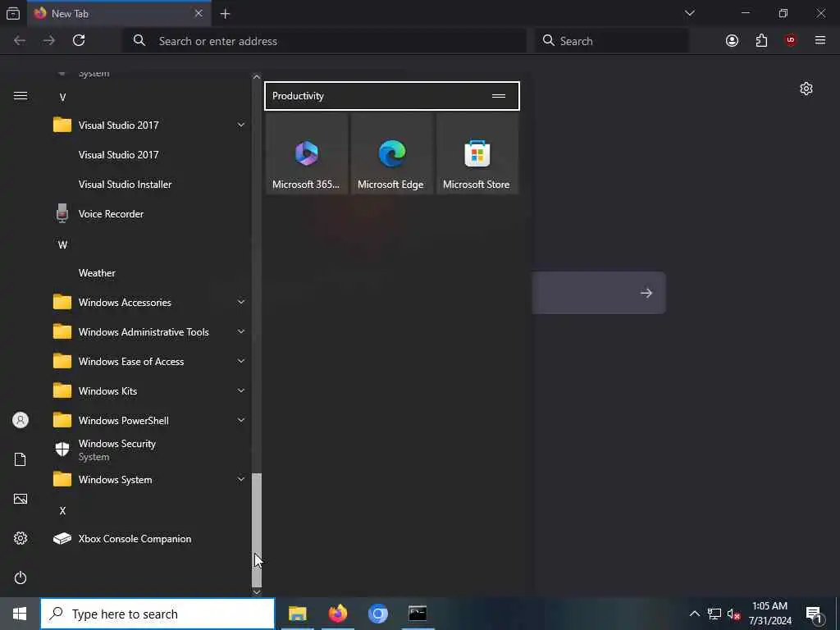
Task: Click the Productivity group grip handle
Action: pos(498,96)
